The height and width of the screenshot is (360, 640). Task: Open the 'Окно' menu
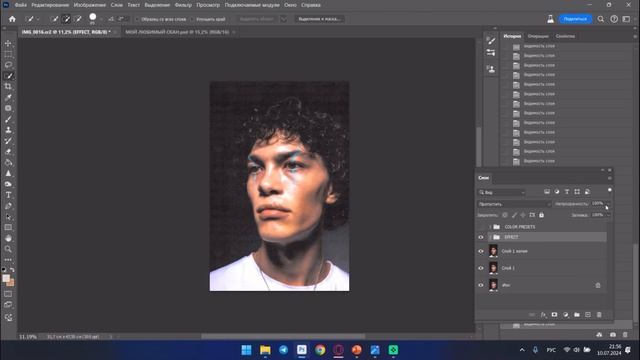pos(290,5)
